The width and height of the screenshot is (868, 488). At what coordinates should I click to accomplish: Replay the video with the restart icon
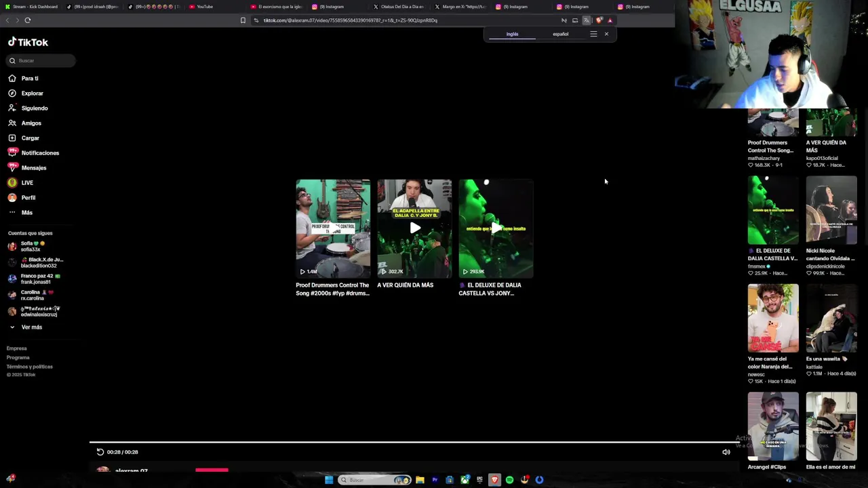click(x=100, y=452)
